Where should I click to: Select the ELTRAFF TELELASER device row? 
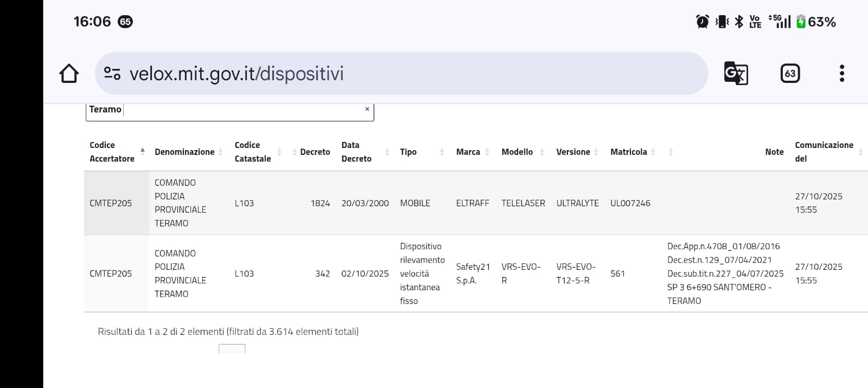coord(472,203)
